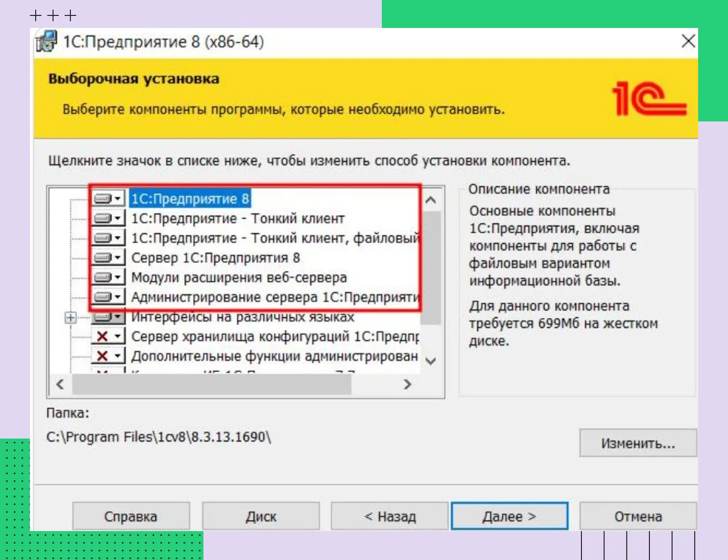
Task: Open install menu for Администрирование сервера 1С:Предприятия
Action: coord(108,297)
